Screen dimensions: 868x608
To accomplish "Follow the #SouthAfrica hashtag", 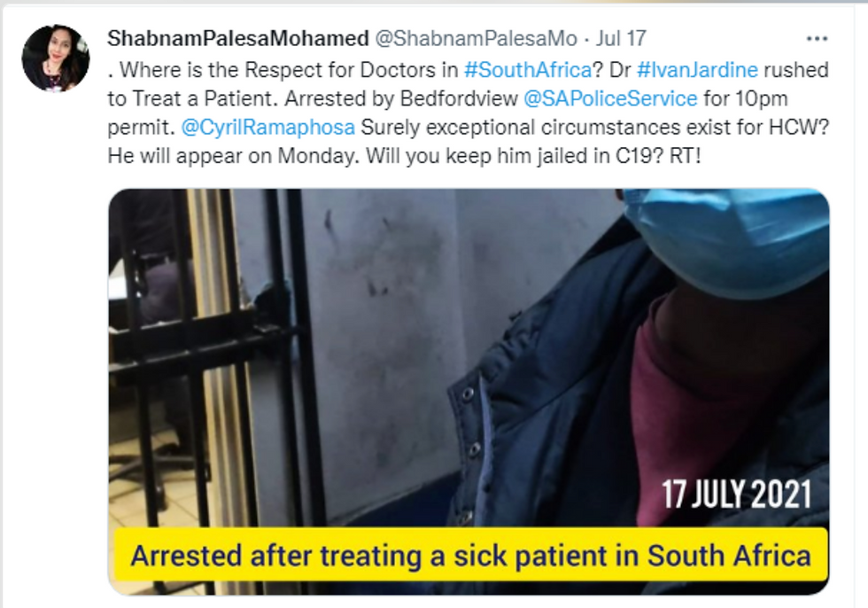I will click(x=528, y=70).
